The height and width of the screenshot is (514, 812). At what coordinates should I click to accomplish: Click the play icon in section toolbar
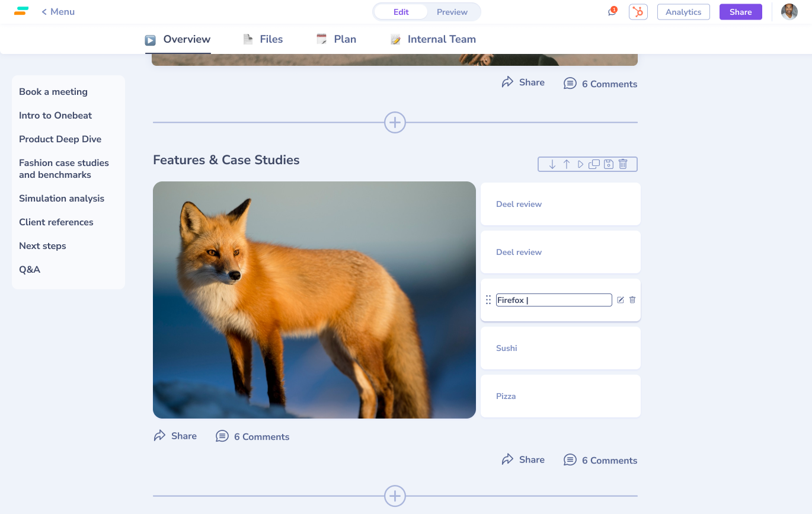point(580,164)
